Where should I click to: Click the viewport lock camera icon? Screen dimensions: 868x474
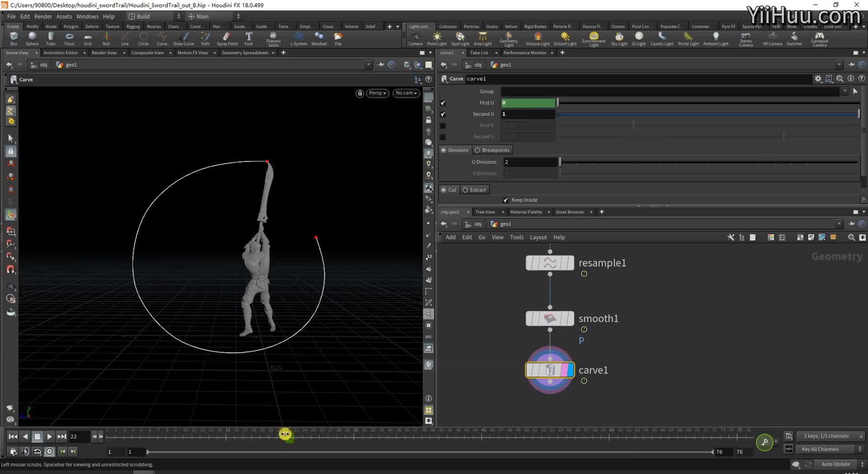360,93
